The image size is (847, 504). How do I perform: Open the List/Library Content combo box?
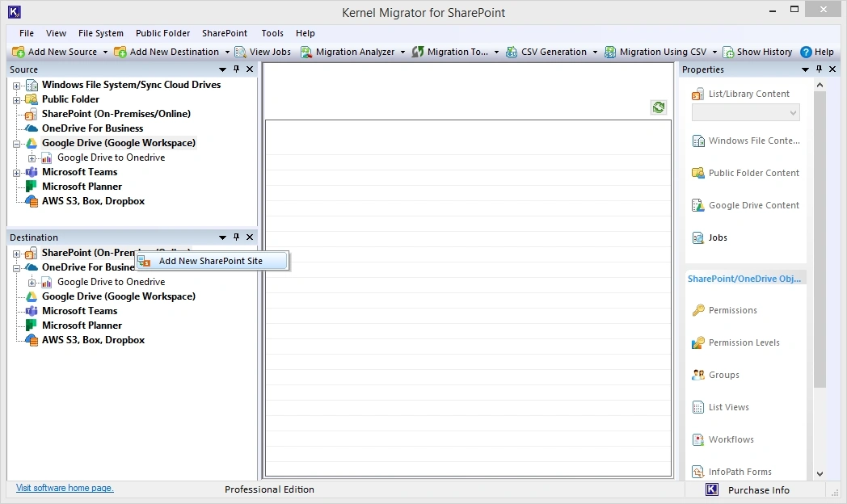coord(745,113)
